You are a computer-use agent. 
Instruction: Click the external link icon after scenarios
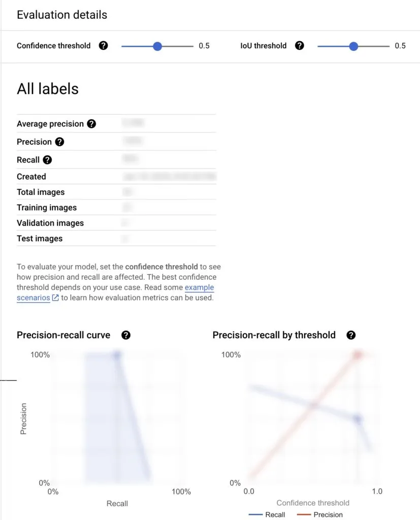[55, 298]
